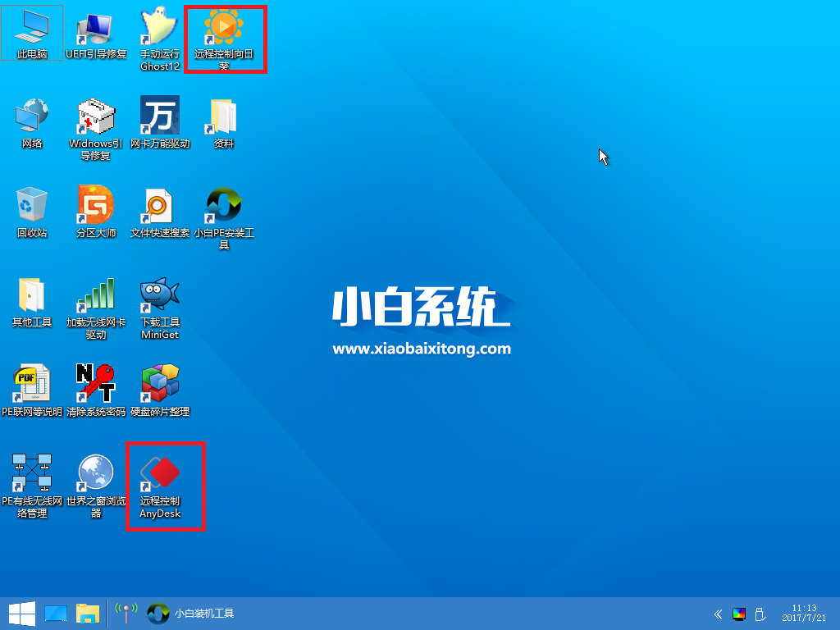
Task: Open the 远程控制向导 remote control wizard
Action: (224, 33)
